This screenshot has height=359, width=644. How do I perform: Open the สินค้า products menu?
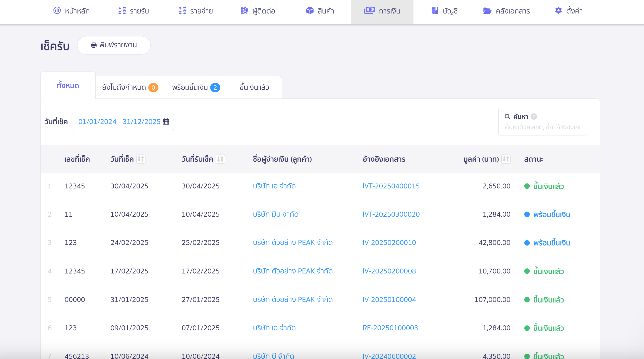[320, 11]
